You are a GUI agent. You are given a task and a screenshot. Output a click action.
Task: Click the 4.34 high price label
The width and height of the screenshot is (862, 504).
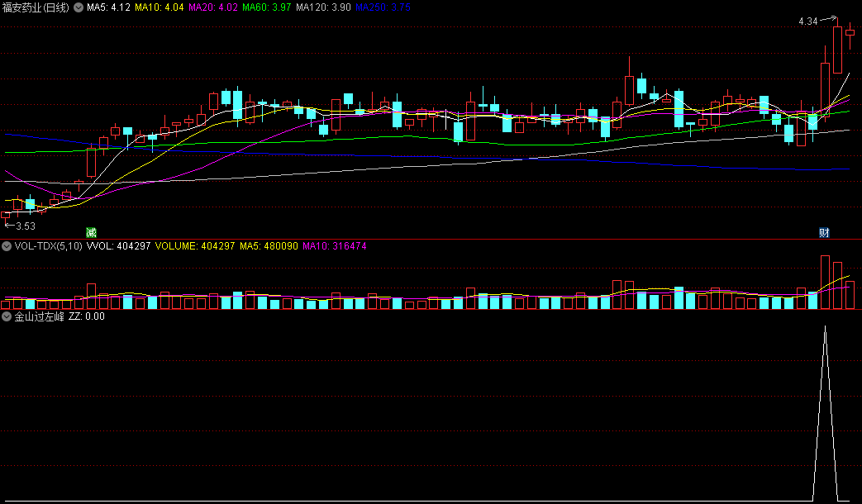(x=808, y=21)
